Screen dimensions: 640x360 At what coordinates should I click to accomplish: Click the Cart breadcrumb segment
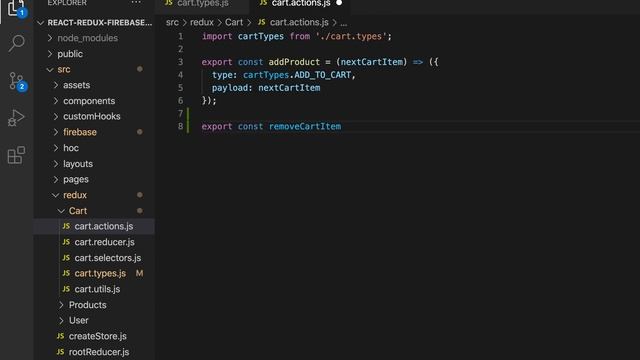(234, 22)
